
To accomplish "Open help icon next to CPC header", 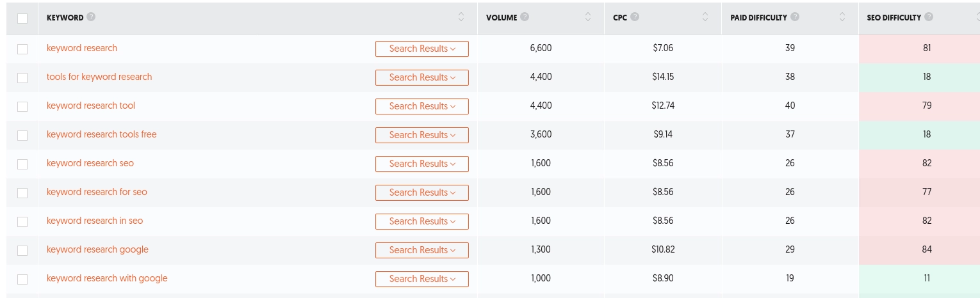I will pos(635,17).
